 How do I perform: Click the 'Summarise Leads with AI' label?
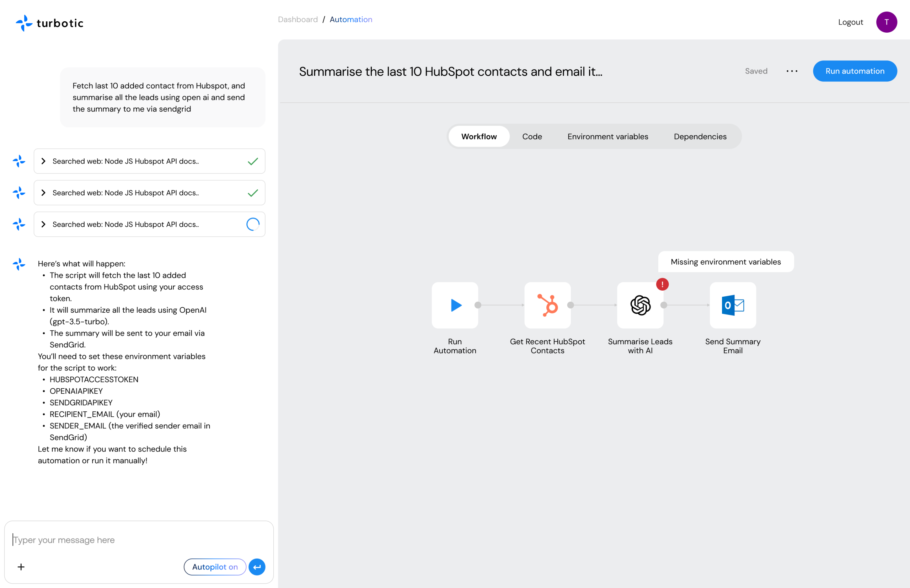[640, 346]
